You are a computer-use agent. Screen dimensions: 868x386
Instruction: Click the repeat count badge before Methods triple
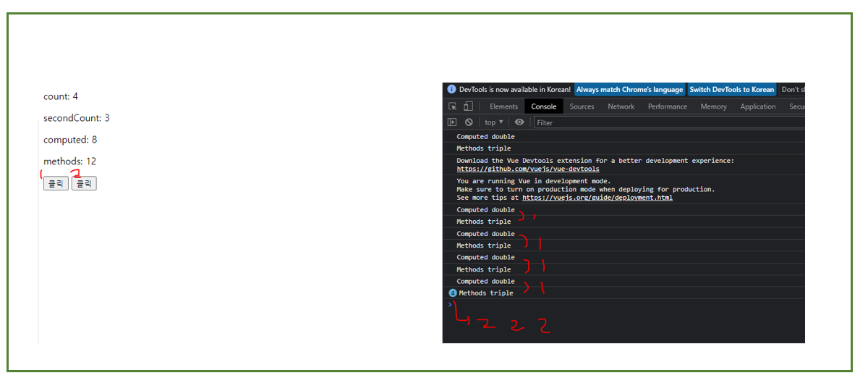tap(453, 293)
